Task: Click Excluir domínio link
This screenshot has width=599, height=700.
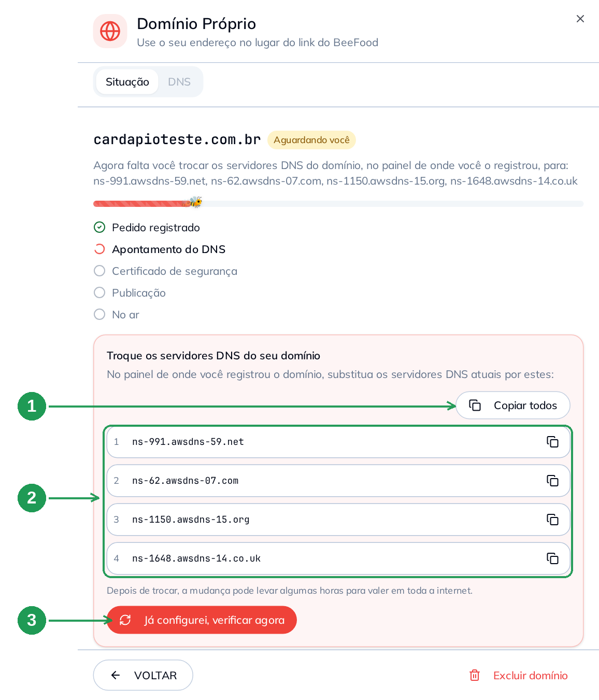Action: (x=519, y=675)
